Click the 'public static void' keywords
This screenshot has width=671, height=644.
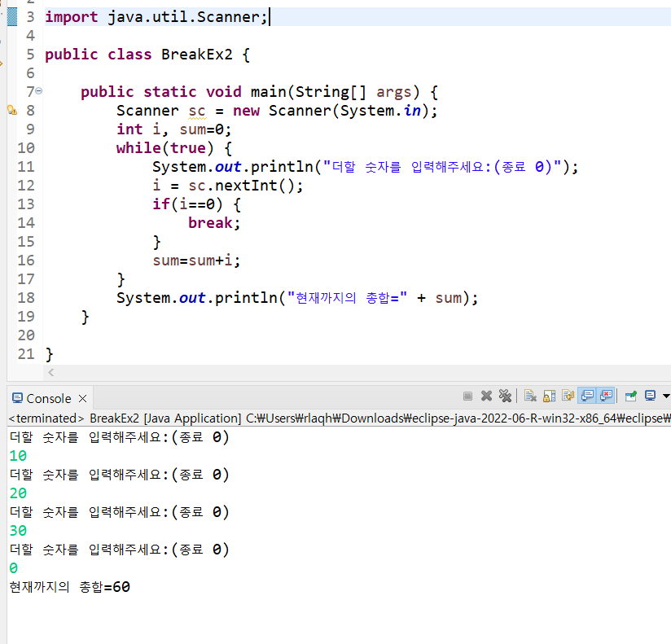[161, 91]
